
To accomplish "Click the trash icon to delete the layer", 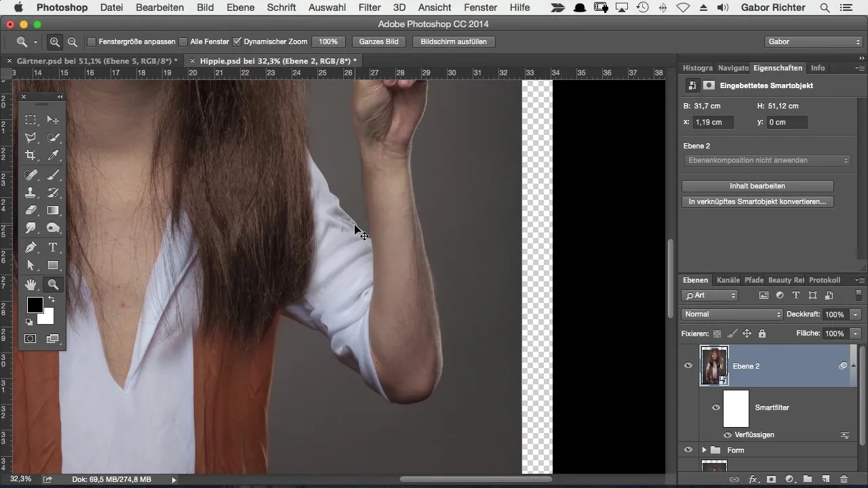I will 844,479.
